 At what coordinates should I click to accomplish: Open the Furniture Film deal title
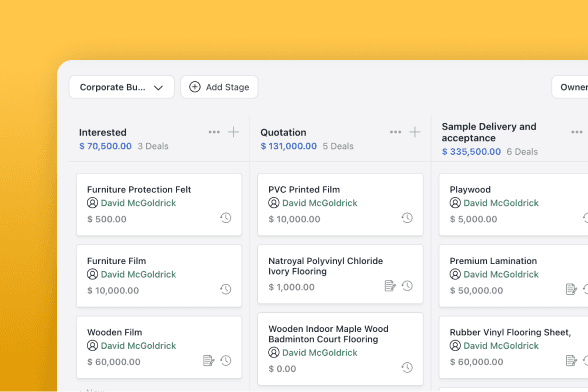tap(117, 261)
